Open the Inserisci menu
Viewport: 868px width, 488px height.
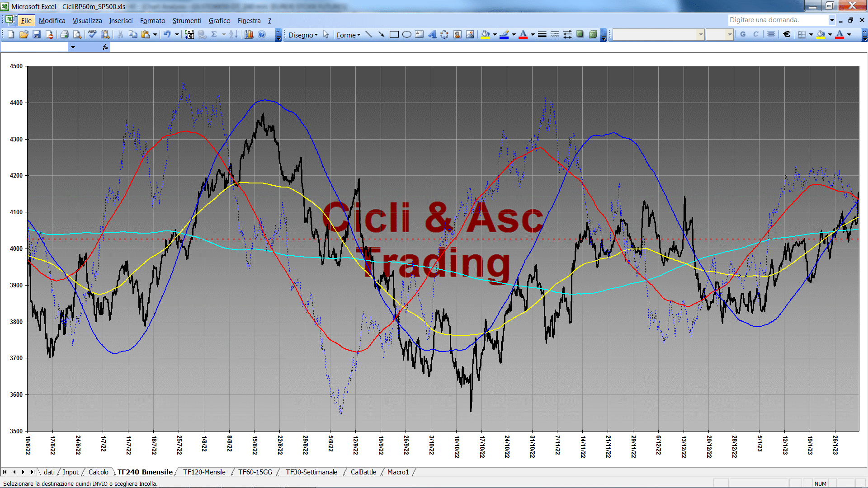click(x=121, y=20)
